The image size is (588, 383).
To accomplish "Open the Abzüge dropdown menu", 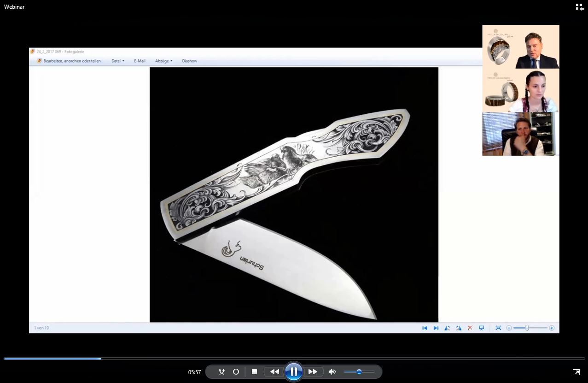I will pos(164,61).
